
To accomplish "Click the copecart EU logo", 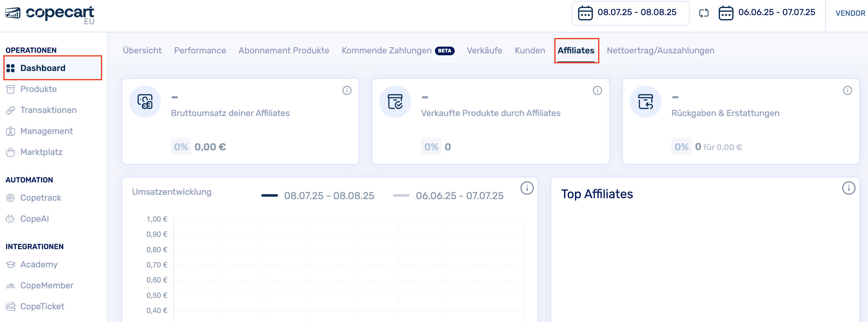I will (x=50, y=14).
